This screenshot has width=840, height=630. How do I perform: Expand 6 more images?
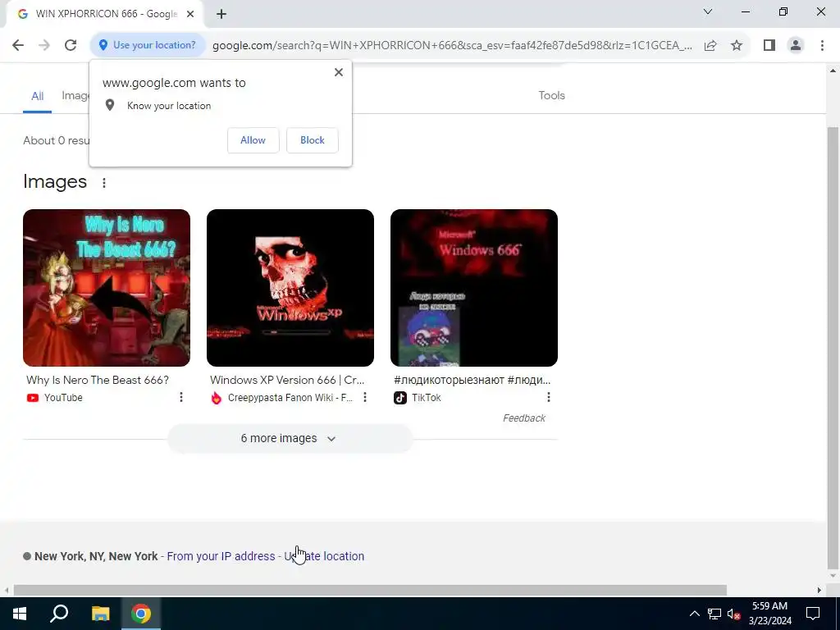click(290, 438)
